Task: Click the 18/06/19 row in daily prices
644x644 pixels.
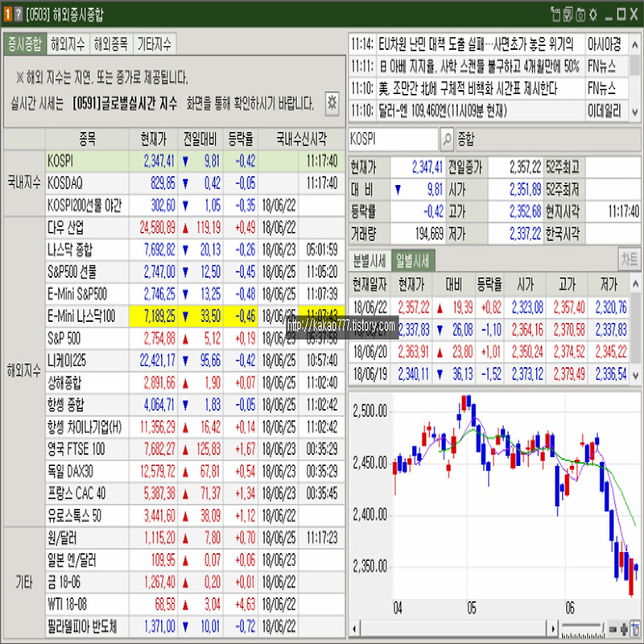Action: coord(489,374)
